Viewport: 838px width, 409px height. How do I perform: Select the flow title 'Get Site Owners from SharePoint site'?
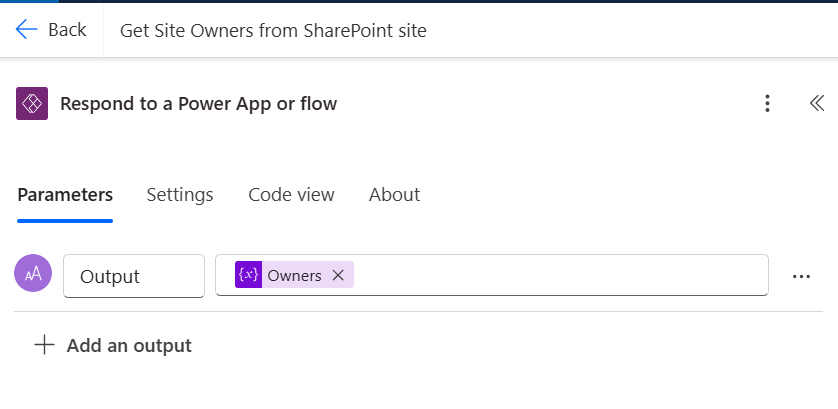point(273,31)
